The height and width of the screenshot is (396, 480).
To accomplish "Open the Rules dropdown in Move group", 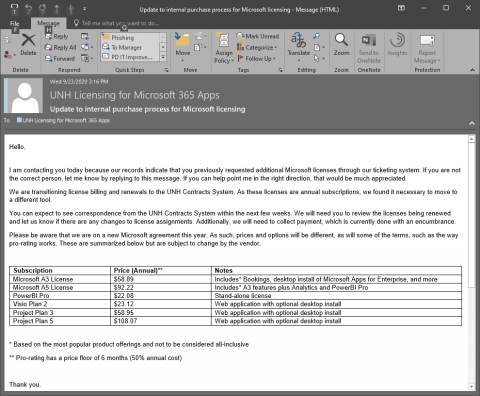I will click(200, 36).
